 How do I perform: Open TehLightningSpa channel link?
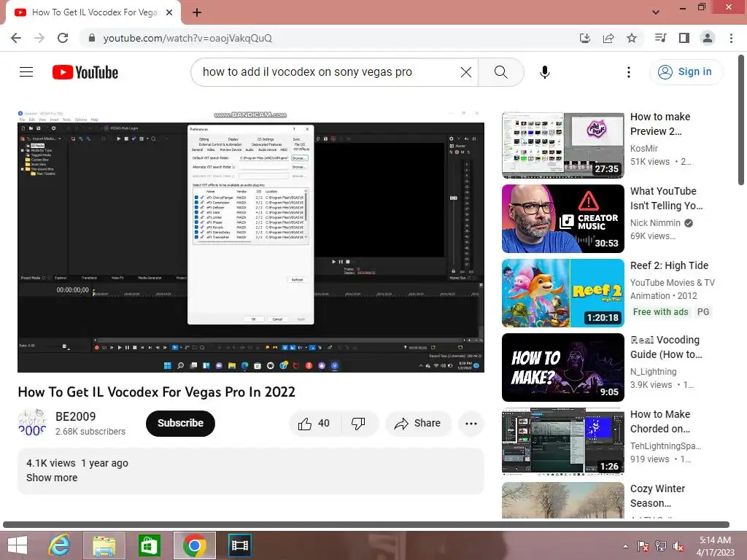(x=665, y=446)
